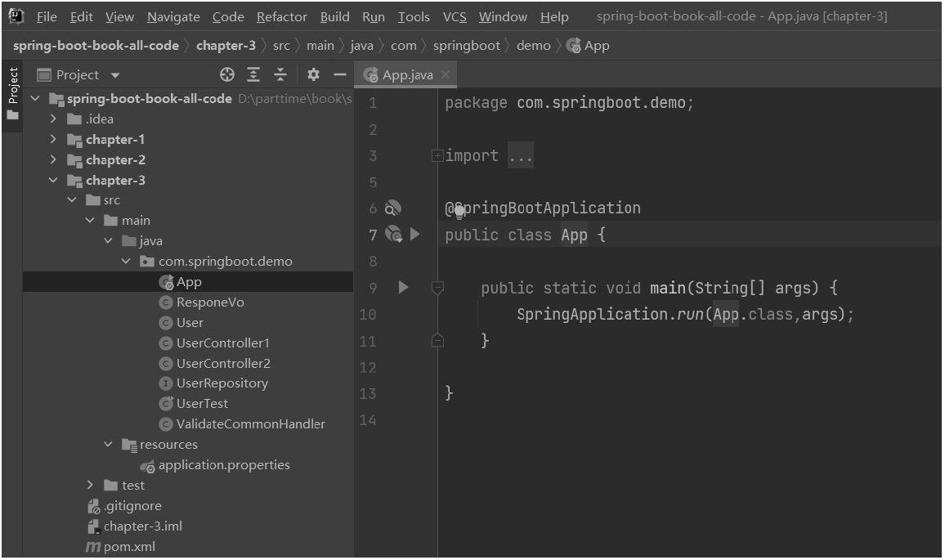Collapse the java folder
The image size is (945, 560).
[109, 240]
